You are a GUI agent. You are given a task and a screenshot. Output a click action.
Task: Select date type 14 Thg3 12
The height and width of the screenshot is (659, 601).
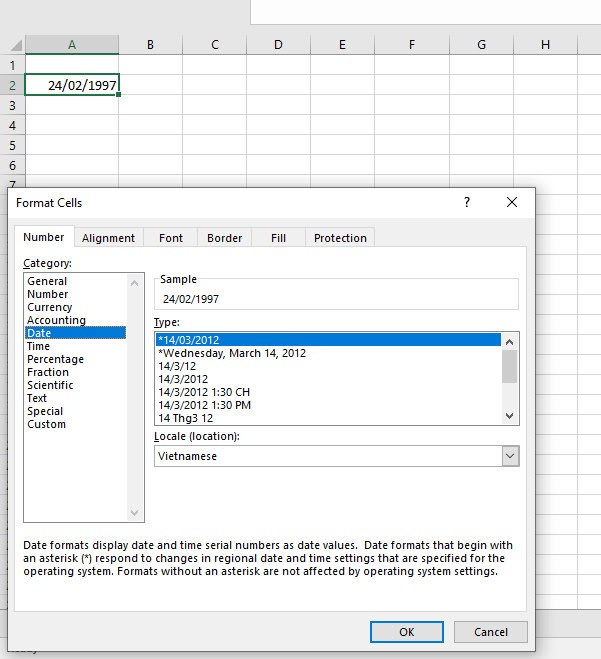pyautogui.click(x=328, y=418)
